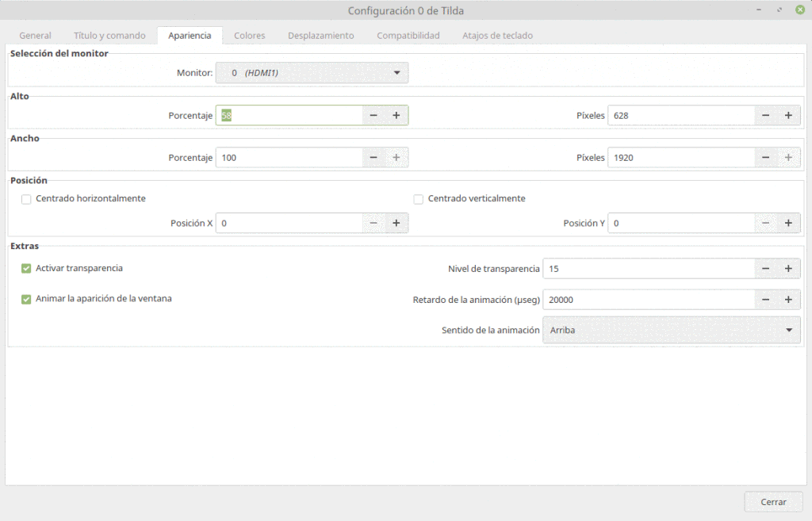Screen dimensions: 812x521
Task: Go to the Desplazamiento tab
Action: click(x=320, y=35)
